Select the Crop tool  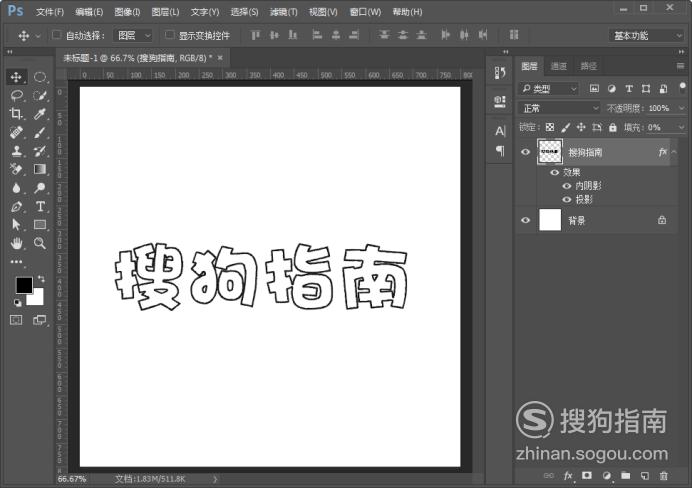click(x=16, y=114)
